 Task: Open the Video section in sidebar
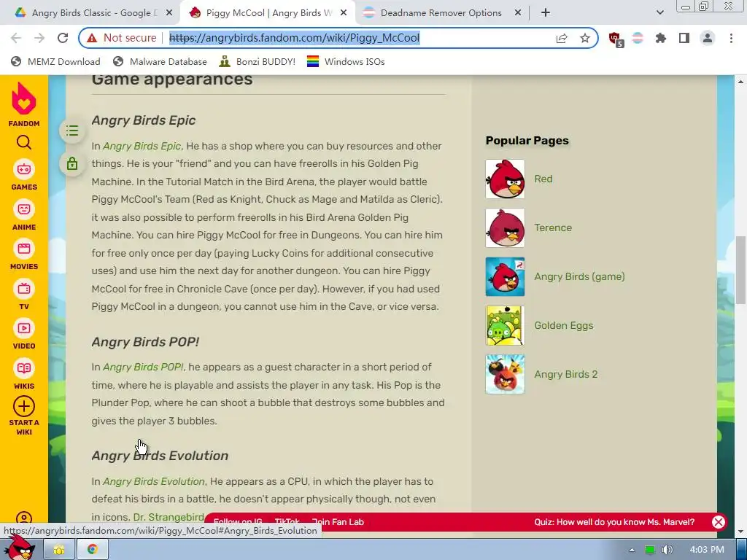point(24,334)
